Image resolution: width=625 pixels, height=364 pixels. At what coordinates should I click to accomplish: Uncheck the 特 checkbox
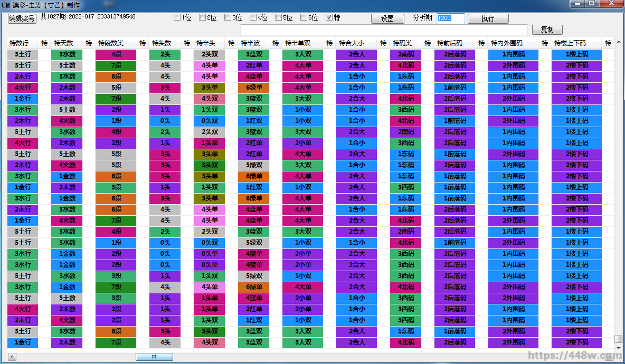coord(329,17)
